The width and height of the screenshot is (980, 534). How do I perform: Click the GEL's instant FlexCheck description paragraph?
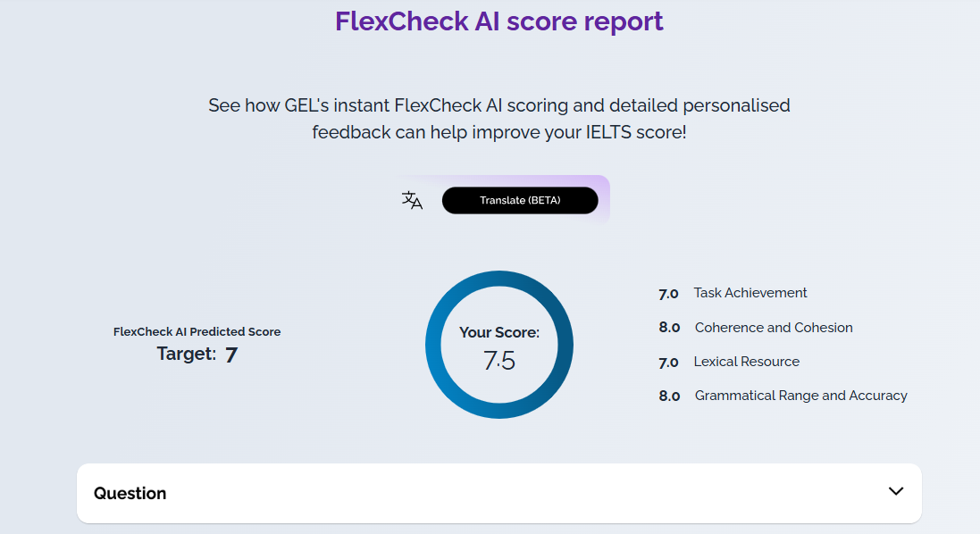click(x=499, y=119)
